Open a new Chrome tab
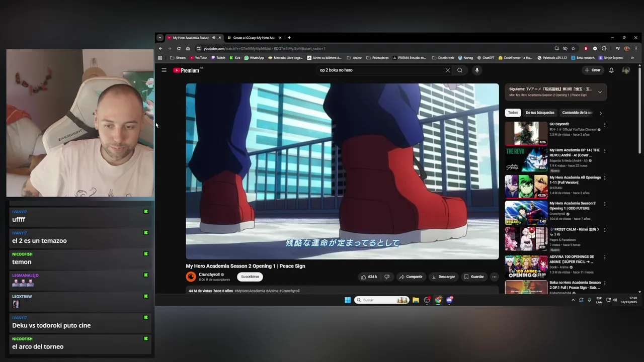The image size is (644, 362). point(289,38)
